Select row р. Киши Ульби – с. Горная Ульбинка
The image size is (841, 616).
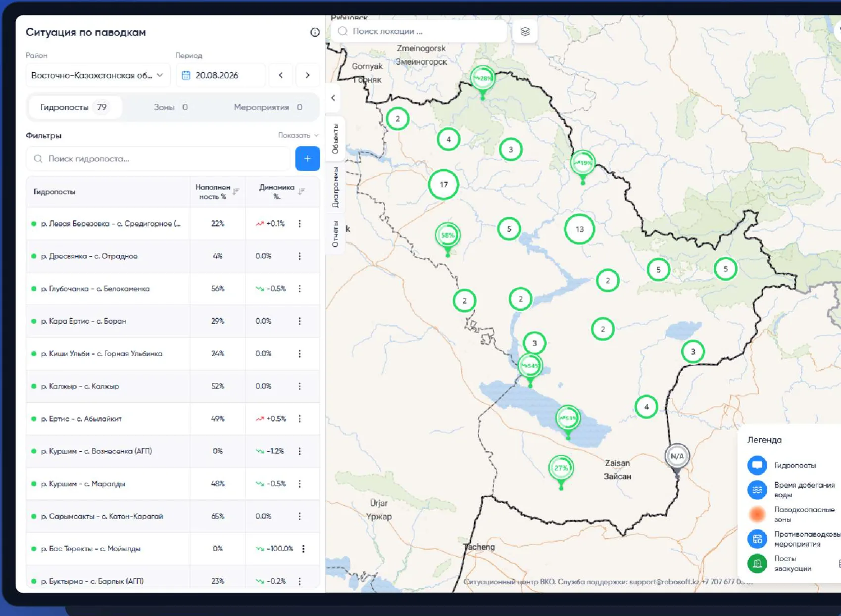pyautogui.click(x=173, y=354)
